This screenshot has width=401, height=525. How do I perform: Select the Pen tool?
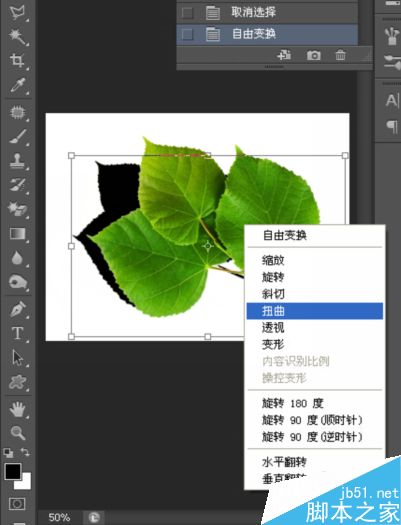(x=17, y=309)
